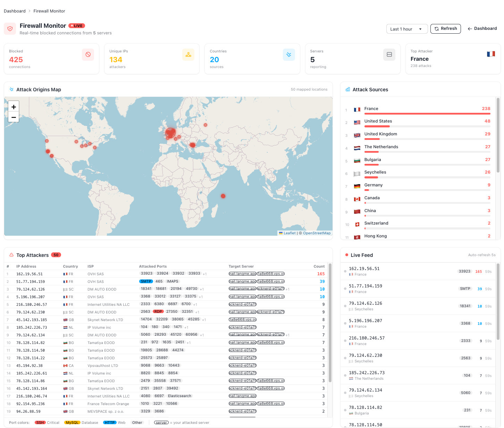Click the Dashboard breadcrumb
Viewport: 504px width, 428px height.
pos(15,11)
